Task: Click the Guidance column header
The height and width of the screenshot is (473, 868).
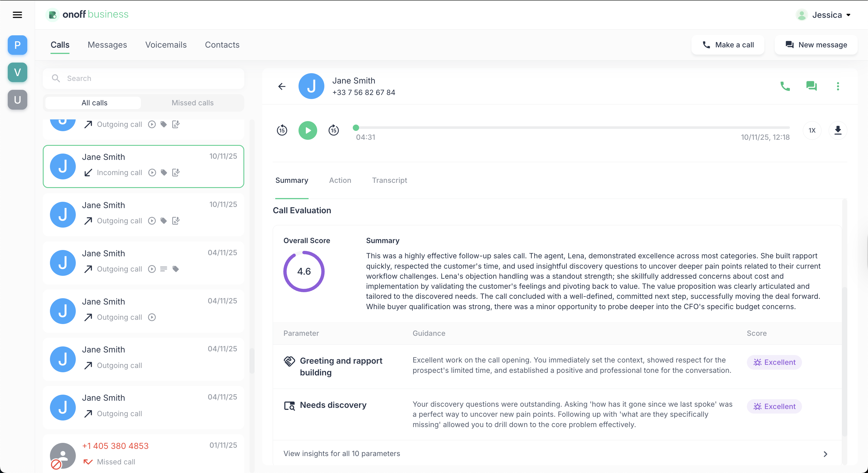Action: 429,333
